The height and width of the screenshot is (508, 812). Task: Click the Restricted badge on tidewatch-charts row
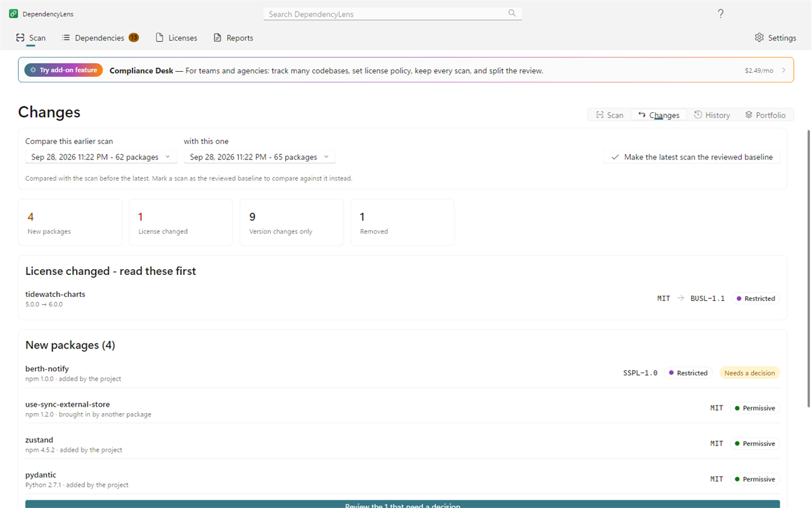coord(756,298)
